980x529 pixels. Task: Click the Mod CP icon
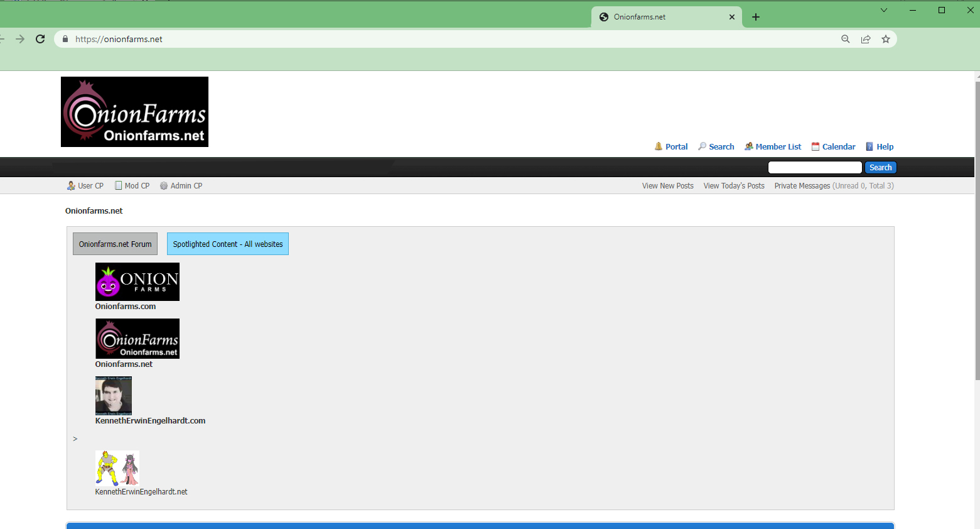point(118,185)
